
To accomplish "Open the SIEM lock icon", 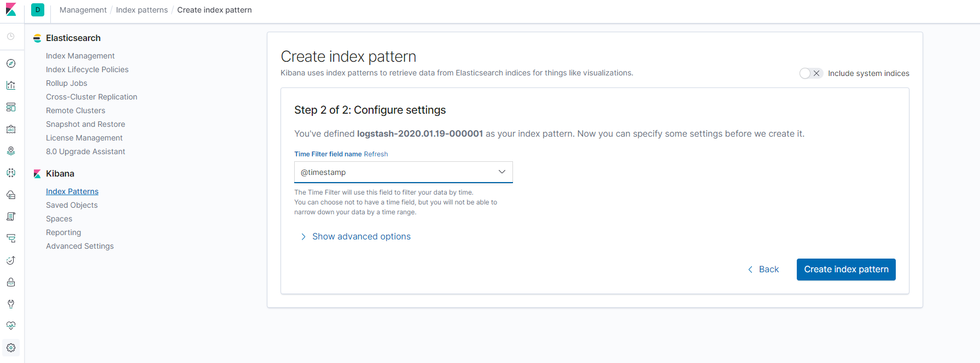I will (x=11, y=282).
